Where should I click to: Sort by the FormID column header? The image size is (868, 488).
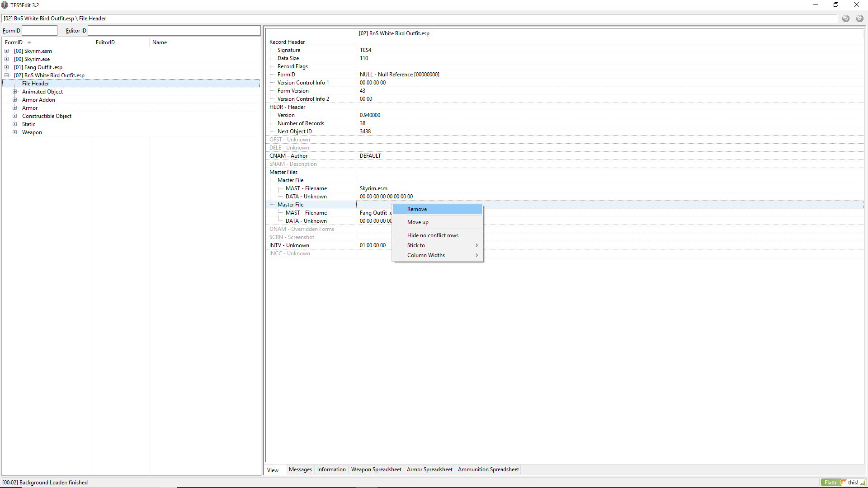click(47, 42)
